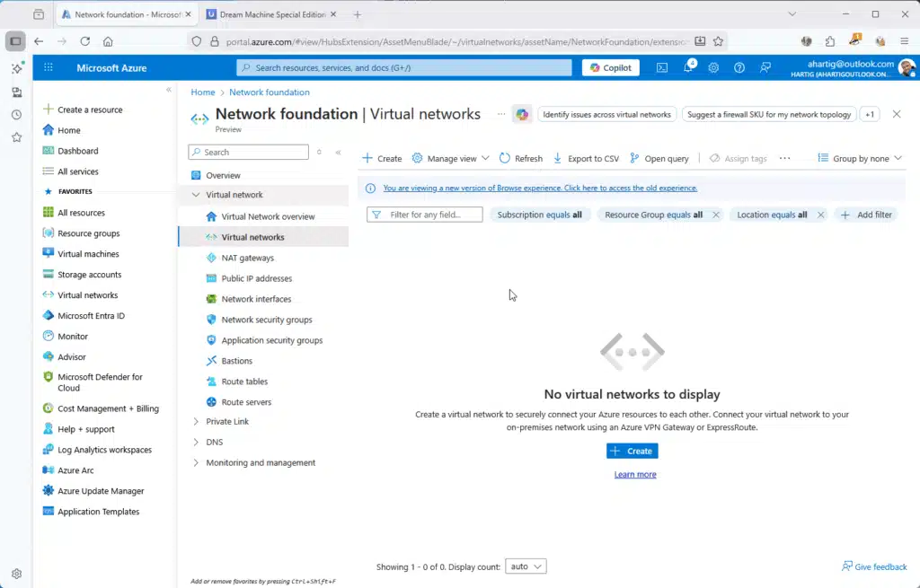Click the Copilot button
Image resolution: width=920 pixels, height=588 pixels.
[611, 68]
